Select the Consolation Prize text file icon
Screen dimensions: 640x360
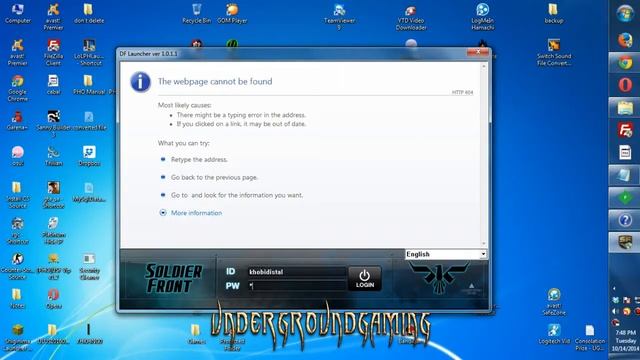pos(590,338)
